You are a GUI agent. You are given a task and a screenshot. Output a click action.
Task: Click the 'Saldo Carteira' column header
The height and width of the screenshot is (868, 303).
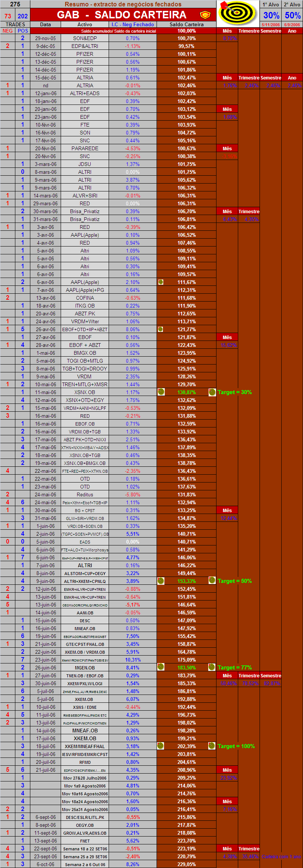click(187, 24)
